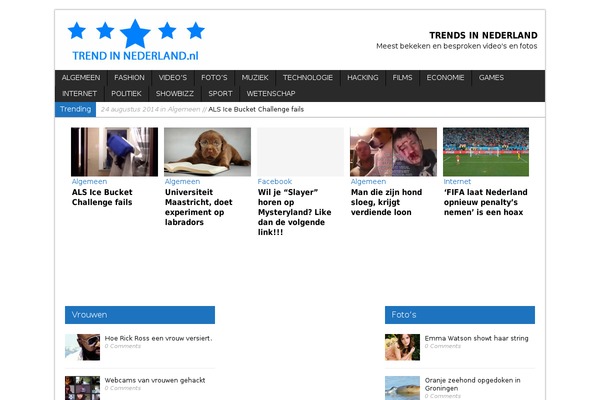Open the ALGEMEEN menu item

click(x=81, y=78)
